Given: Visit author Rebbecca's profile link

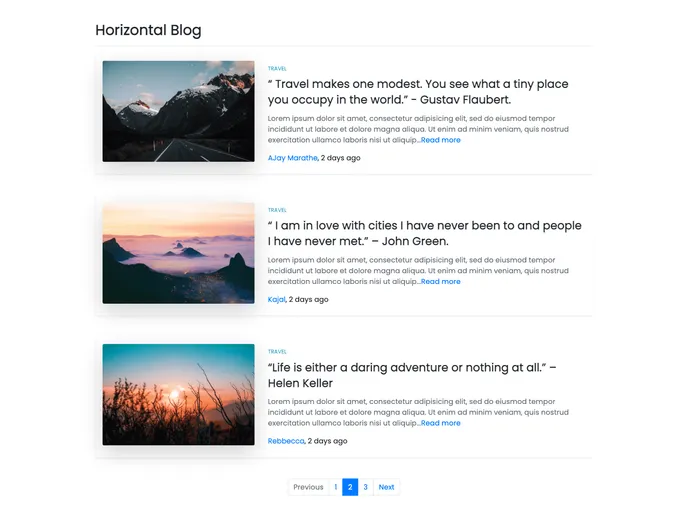Looking at the screenshot, I should (285, 441).
